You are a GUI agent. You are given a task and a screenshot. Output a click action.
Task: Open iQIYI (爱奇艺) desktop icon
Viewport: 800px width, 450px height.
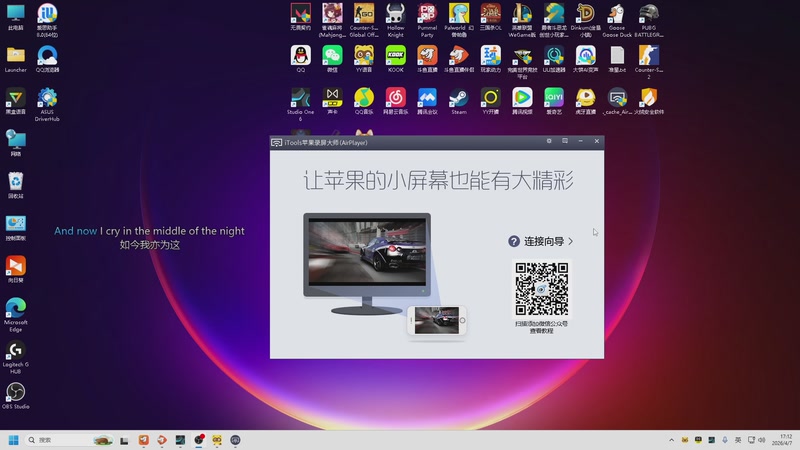point(554,101)
